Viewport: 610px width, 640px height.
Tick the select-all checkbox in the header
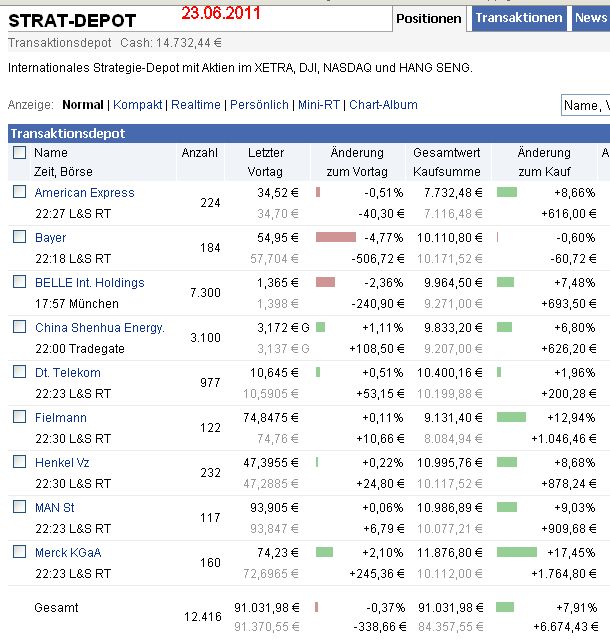[20, 153]
